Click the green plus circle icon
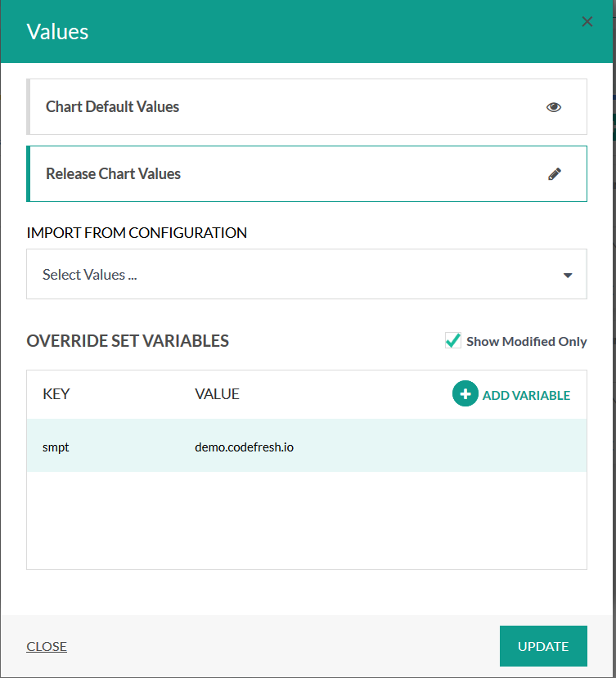The height and width of the screenshot is (678, 616). (465, 394)
